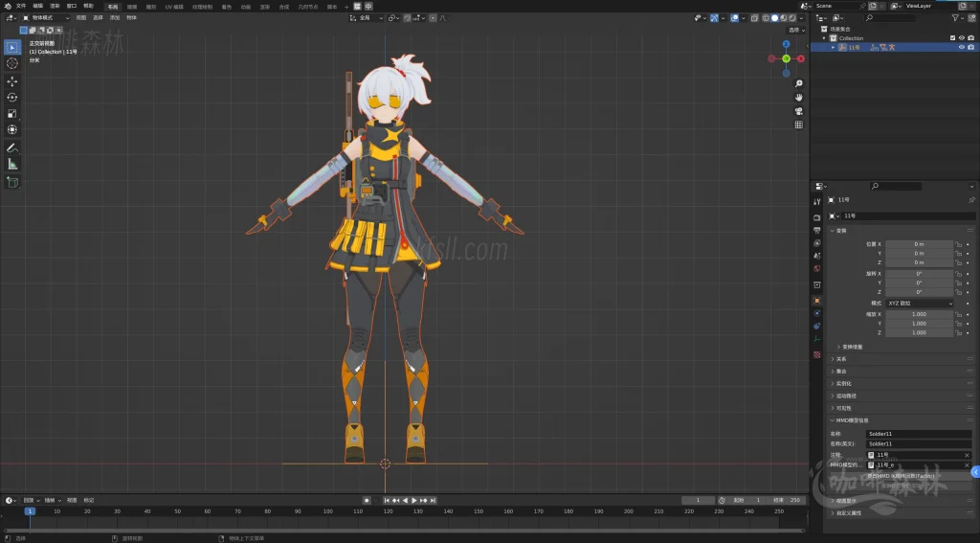Collapse the Collection tree row

(x=825, y=38)
